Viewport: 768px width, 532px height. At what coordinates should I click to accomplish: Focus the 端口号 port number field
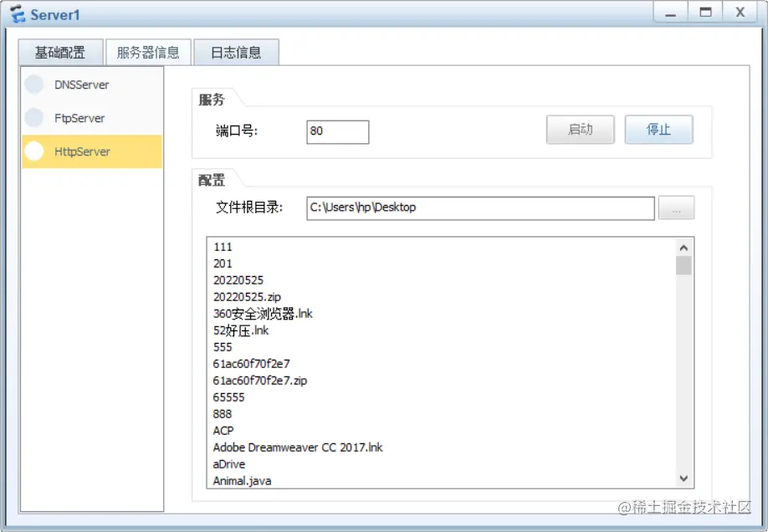337,132
